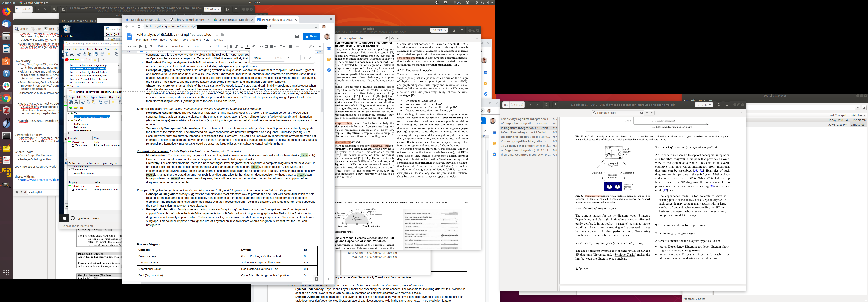Select the red hexagon shape in Brainstorming toolbar
The width and height of the screenshot is (868, 302).
(x=67, y=60)
